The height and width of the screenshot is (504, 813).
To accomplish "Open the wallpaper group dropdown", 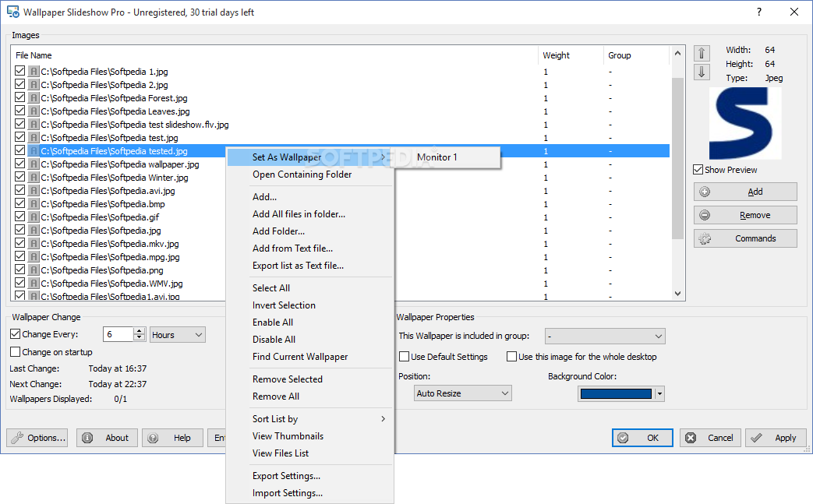I will coord(605,336).
